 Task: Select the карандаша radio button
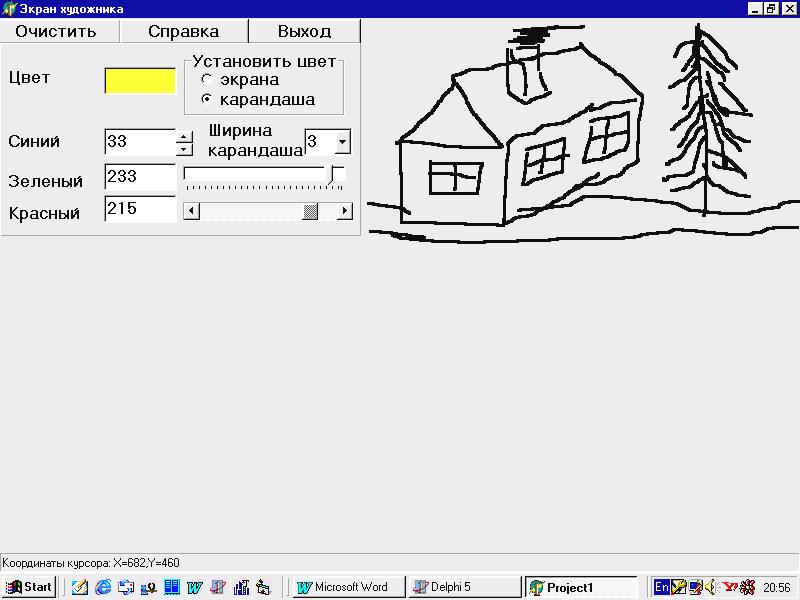coord(207,99)
